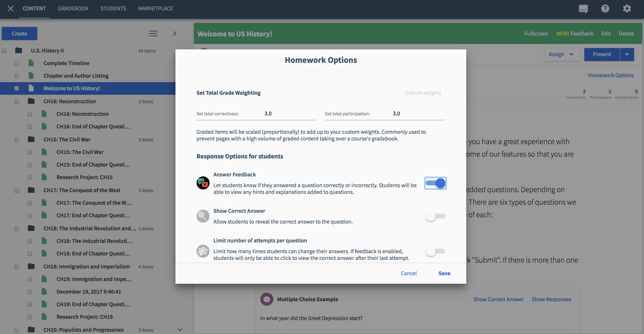The image size is (644, 334).
Task: Click the Answer Feedback icon
Action: [203, 183]
